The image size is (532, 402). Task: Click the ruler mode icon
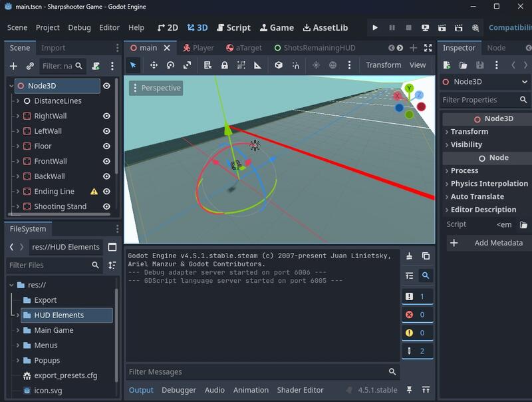pyautogui.click(x=257, y=65)
